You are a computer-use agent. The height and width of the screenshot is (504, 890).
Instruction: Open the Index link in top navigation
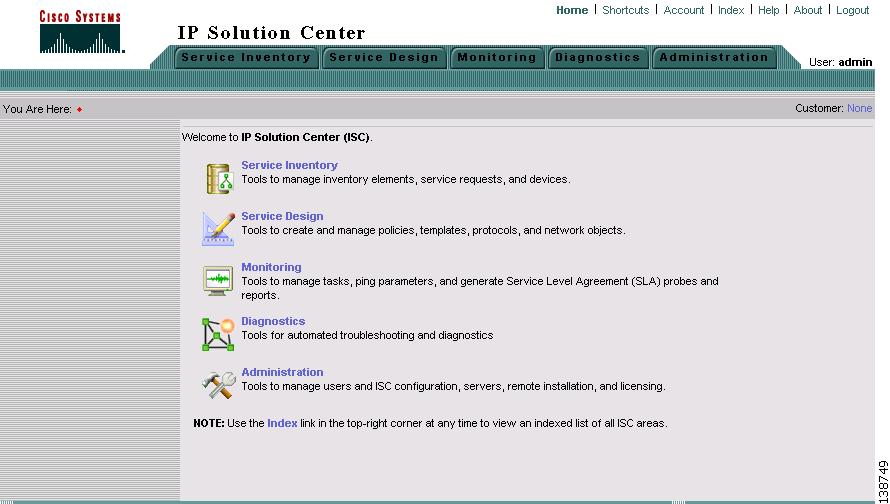pos(731,10)
